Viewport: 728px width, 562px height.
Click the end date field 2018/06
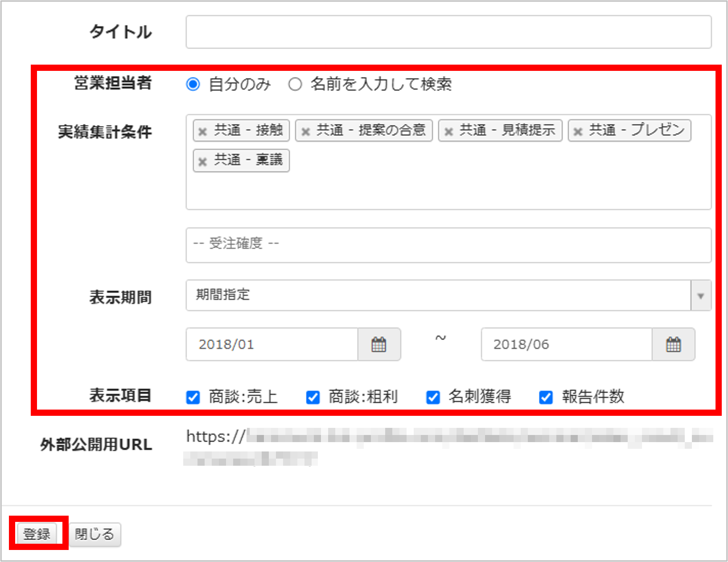pyautogui.click(x=566, y=345)
